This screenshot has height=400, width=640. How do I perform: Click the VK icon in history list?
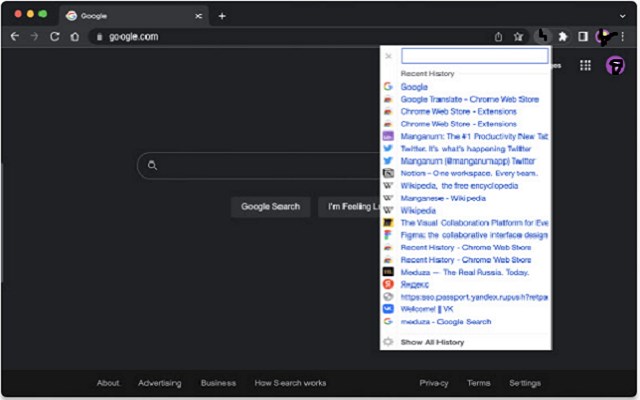tap(388, 309)
